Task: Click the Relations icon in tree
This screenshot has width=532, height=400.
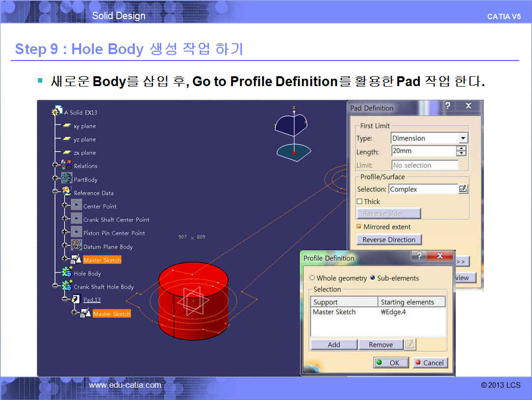Action: click(66, 166)
